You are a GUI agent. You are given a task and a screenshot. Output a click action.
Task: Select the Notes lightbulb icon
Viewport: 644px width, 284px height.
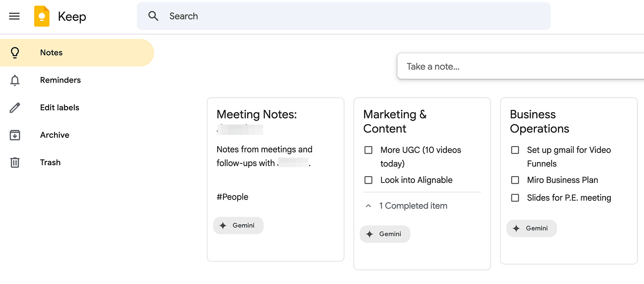[x=15, y=53]
